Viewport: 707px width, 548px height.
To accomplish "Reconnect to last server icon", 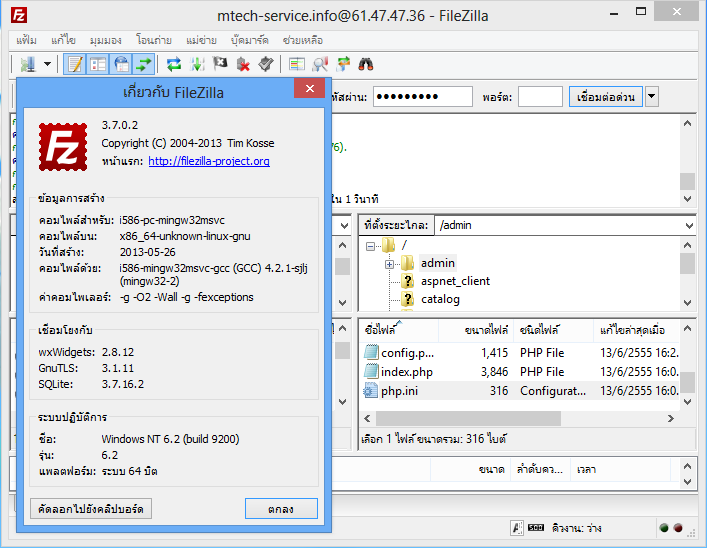I will 266,64.
